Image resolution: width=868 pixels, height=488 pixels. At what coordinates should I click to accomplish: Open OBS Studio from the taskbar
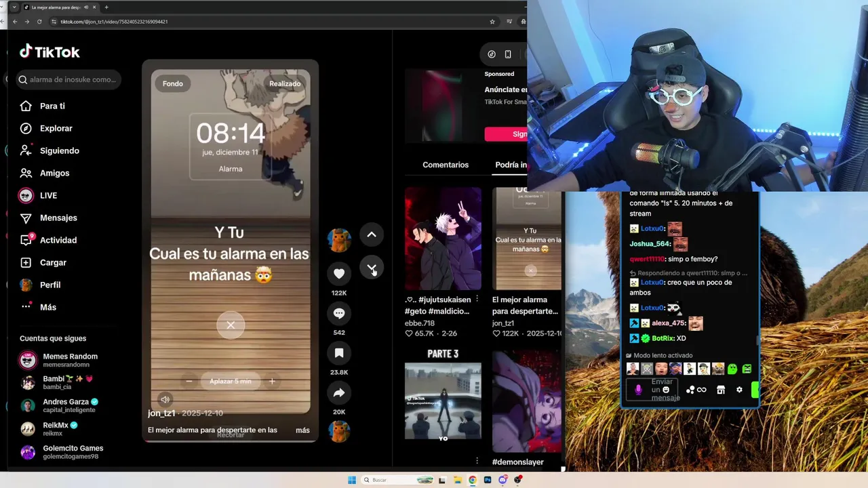(x=518, y=480)
